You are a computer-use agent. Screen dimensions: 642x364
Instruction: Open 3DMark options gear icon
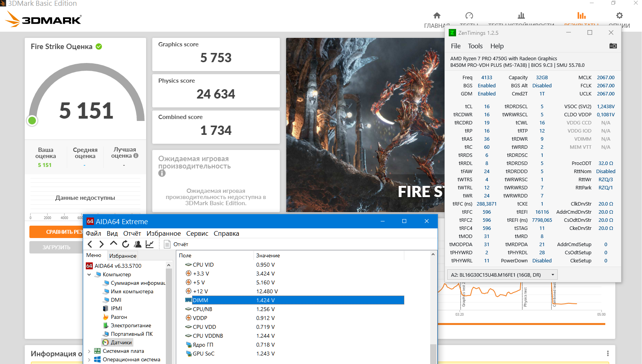coord(620,15)
